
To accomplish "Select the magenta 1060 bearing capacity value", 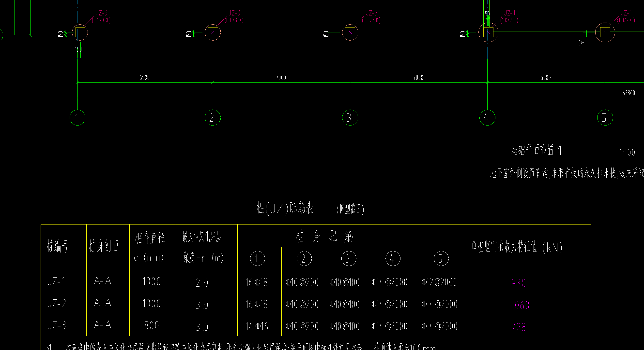I will coord(520,305).
